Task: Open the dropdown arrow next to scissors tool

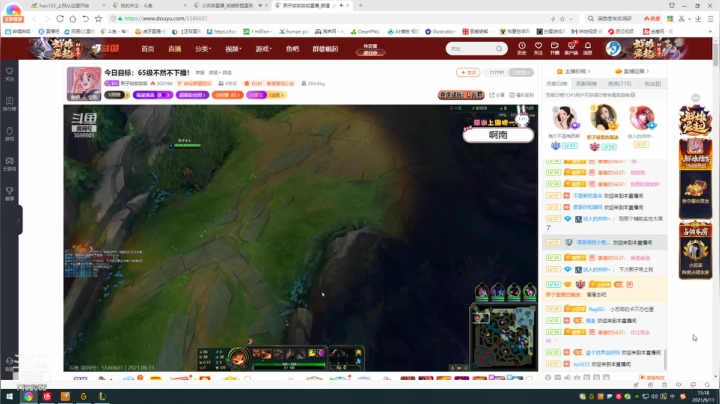Action: [689, 19]
